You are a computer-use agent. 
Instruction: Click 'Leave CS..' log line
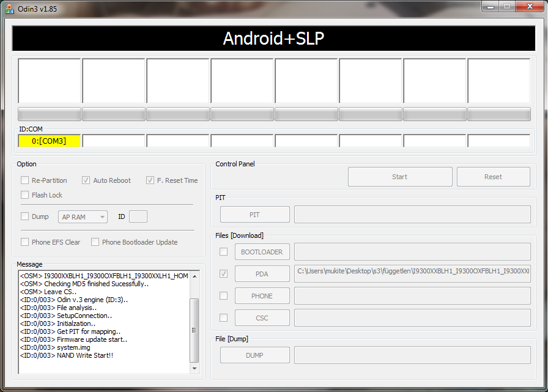48,292
